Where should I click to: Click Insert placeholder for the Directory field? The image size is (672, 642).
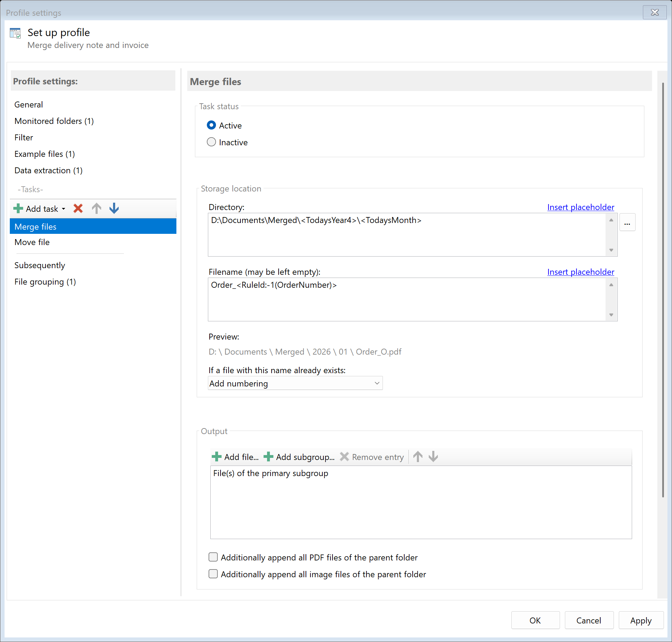[580, 207]
